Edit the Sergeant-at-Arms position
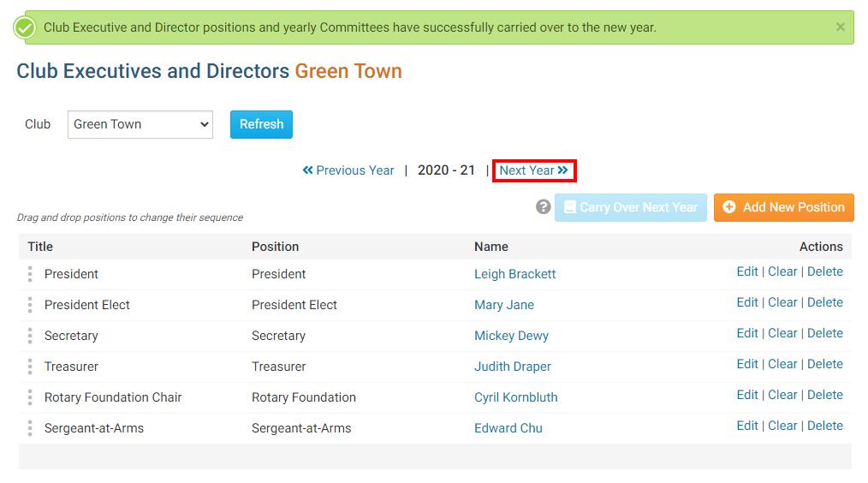Viewport: 868px width, 483px height. [x=746, y=426]
